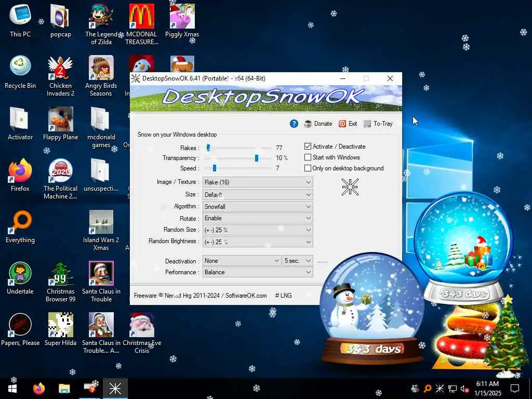Click the gift snow globe widget
The width and height of the screenshot is (532, 399).
tap(463, 247)
